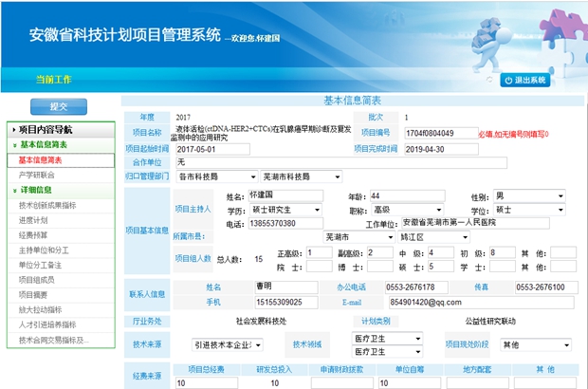This screenshot has height=389, width=588.
Task: Click the 电话 field 13855370380
Action: 285,224
